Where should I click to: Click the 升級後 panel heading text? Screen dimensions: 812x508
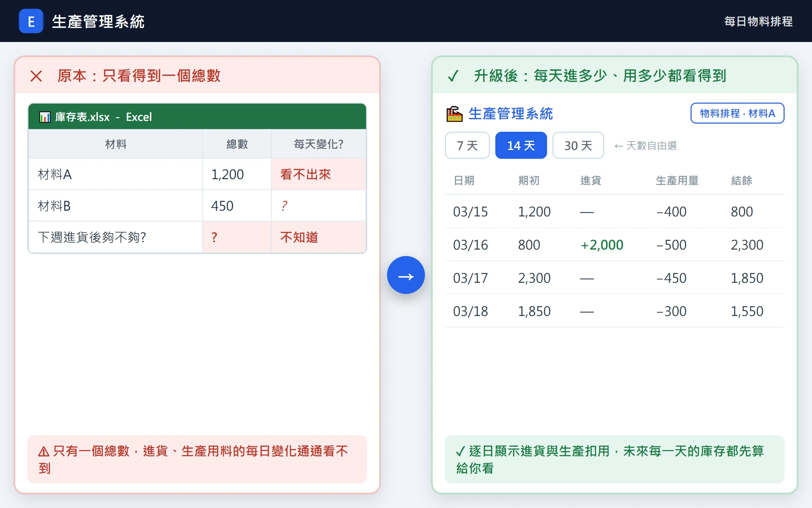point(600,76)
